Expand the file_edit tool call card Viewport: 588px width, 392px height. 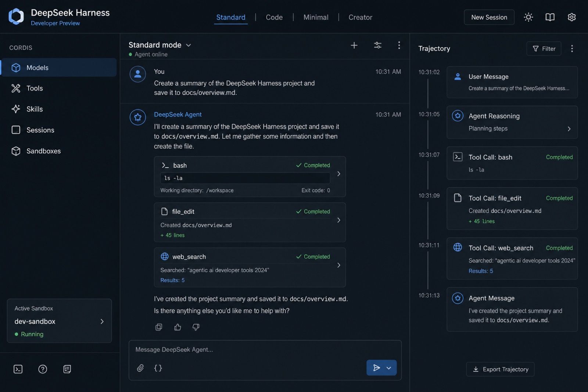[x=338, y=220]
